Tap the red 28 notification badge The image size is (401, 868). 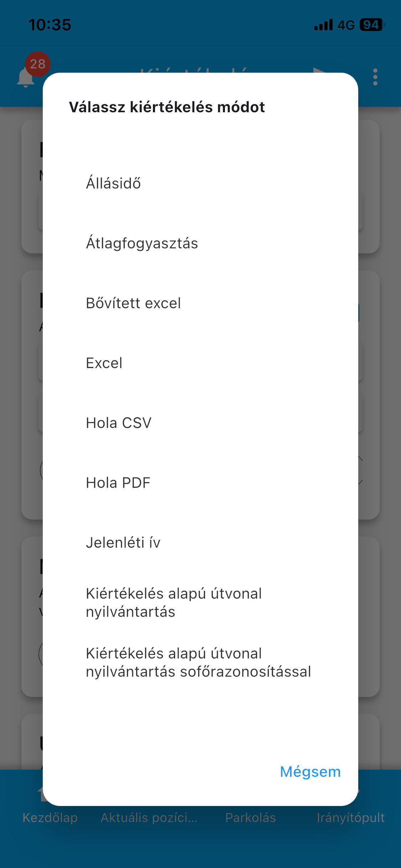(38, 64)
